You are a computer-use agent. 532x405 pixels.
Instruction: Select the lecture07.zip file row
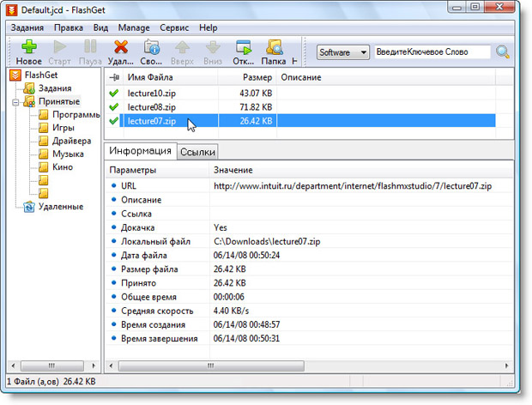(302, 121)
